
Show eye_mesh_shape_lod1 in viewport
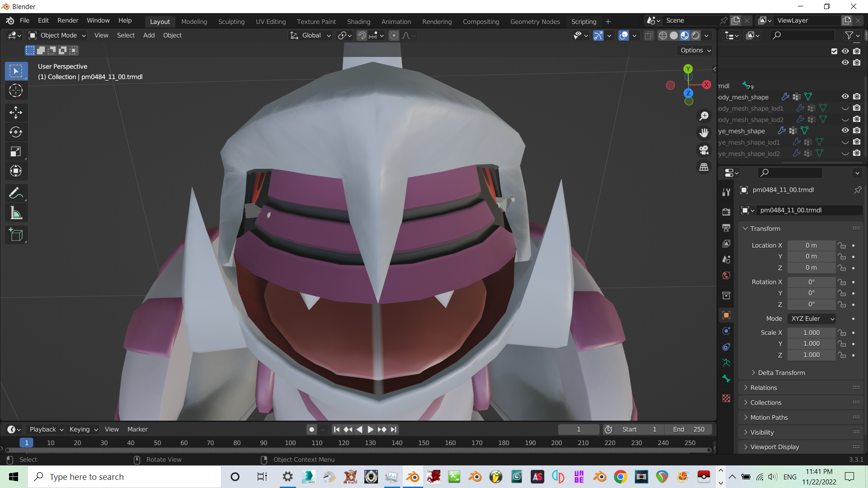click(845, 142)
